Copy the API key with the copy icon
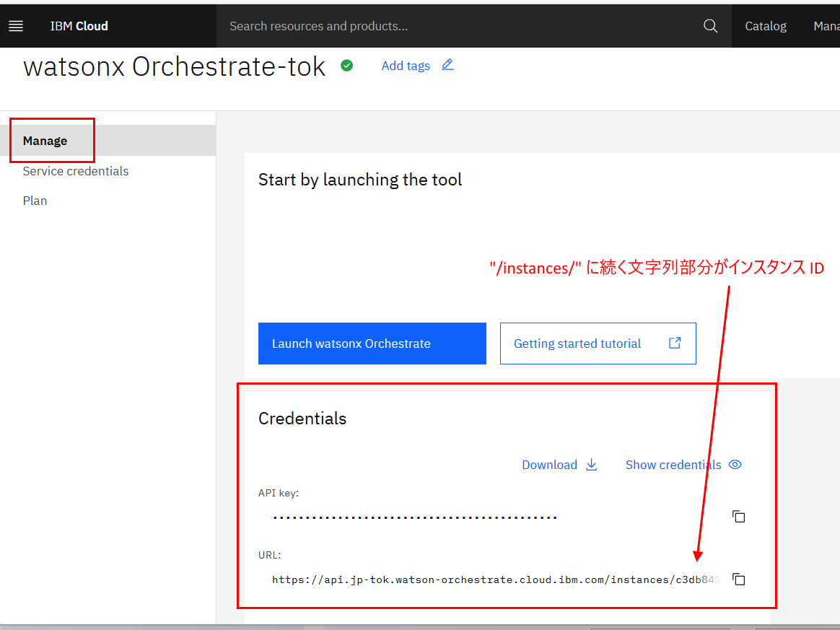This screenshot has width=840, height=630. 739,517
